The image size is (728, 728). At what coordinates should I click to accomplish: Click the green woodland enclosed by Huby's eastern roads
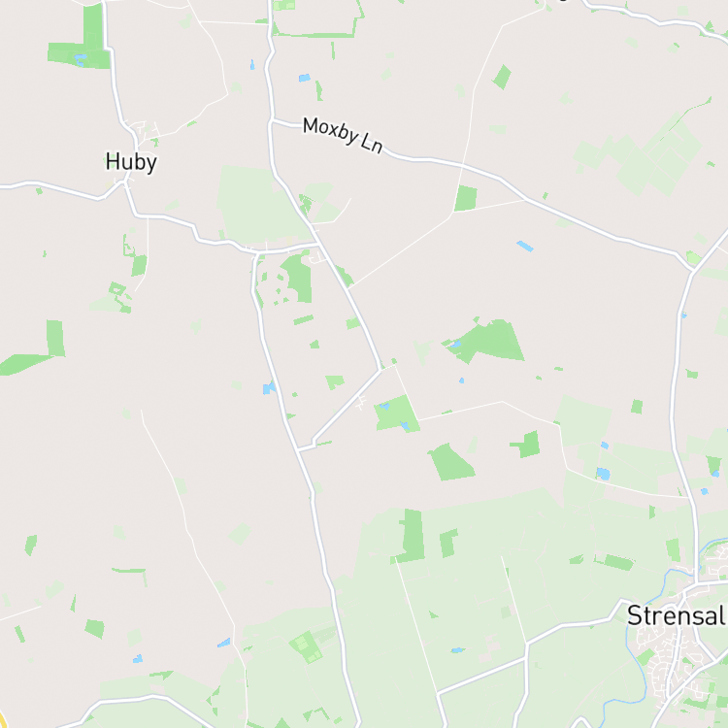click(299, 278)
